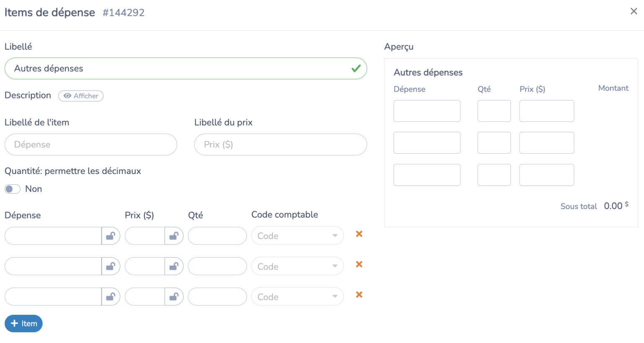644x343 pixels.
Task: Click the first row Dépense input
Action: click(x=53, y=236)
